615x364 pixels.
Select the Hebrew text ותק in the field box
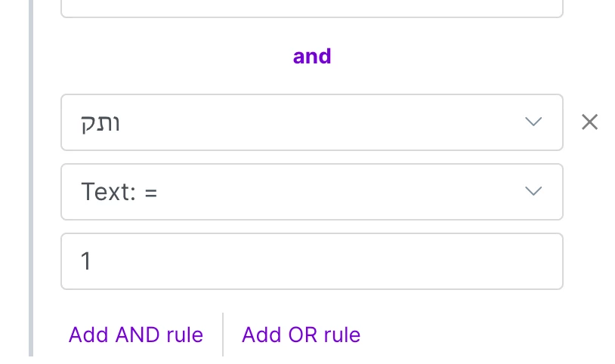click(x=100, y=123)
